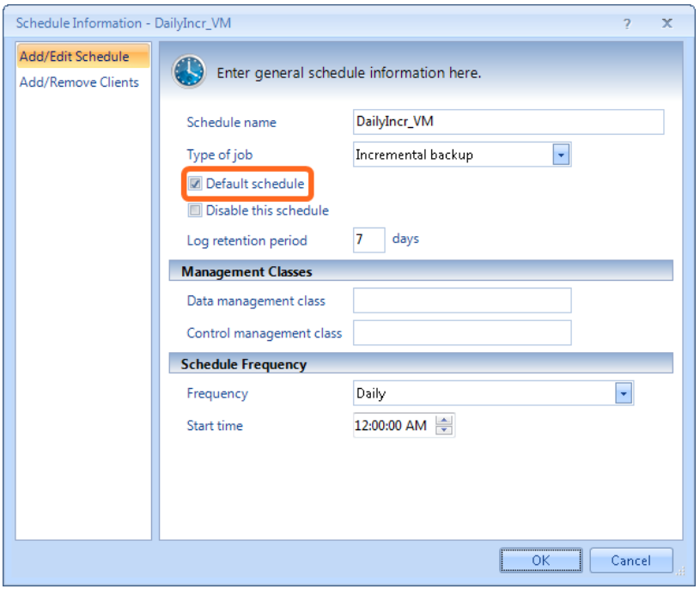
Task: Click the Daily frequency combo box text
Action: coord(370,393)
